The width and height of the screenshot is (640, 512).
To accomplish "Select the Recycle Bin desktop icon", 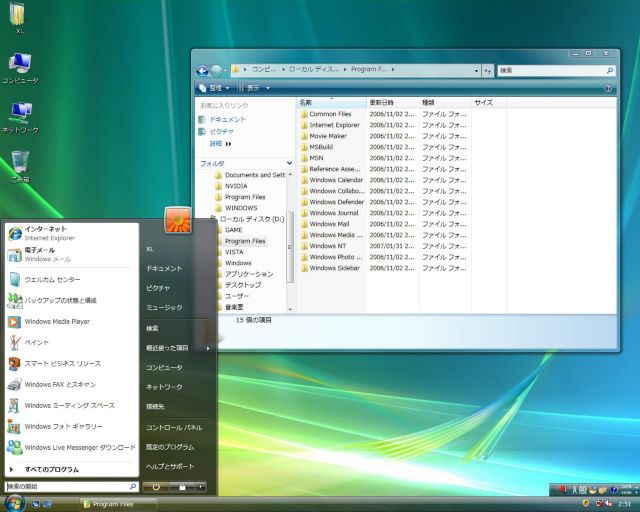I will pos(20,167).
